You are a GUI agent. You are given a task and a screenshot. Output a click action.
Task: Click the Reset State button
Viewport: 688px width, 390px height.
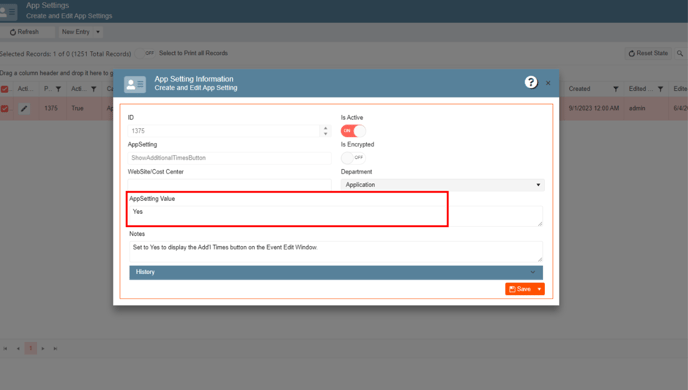click(648, 53)
